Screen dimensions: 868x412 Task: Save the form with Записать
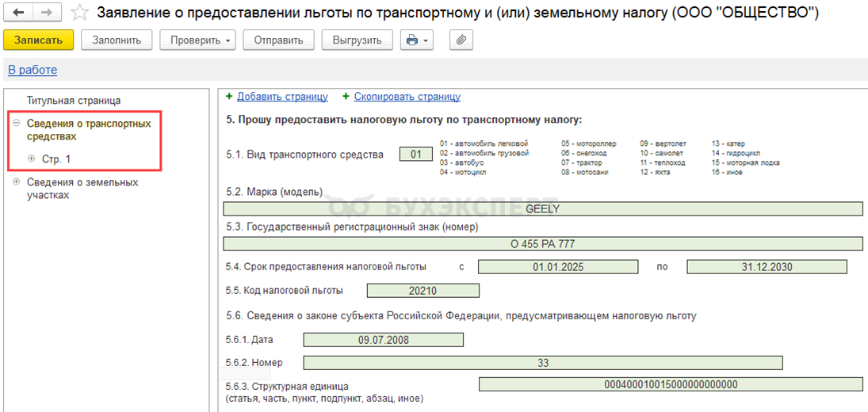[38, 40]
